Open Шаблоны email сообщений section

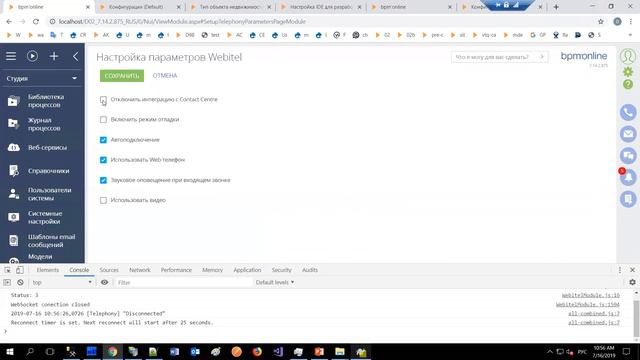[42, 241]
